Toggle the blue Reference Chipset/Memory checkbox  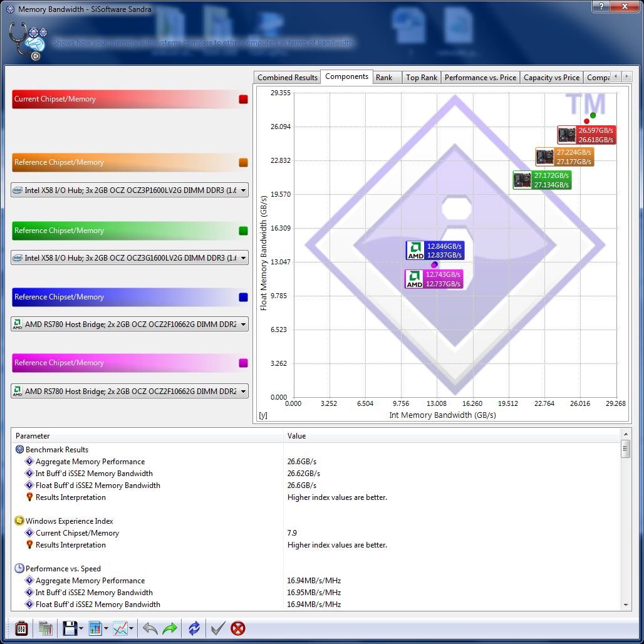(244, 298)
